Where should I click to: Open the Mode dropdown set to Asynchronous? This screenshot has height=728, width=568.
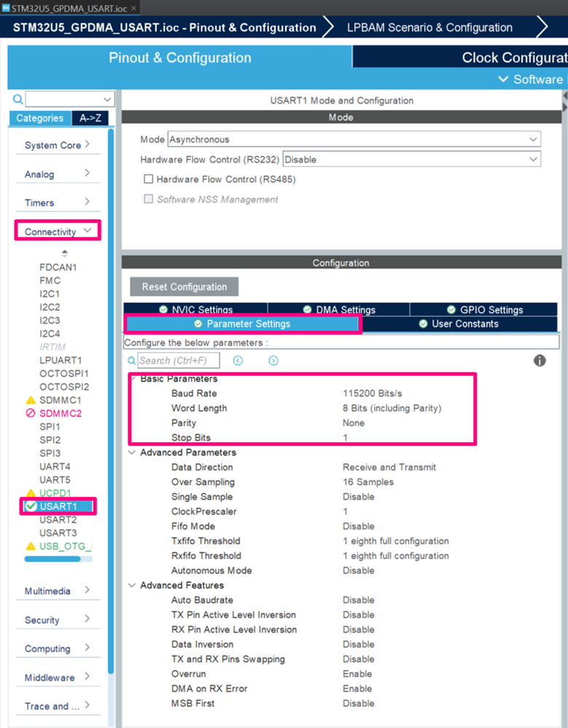[354, 139]
